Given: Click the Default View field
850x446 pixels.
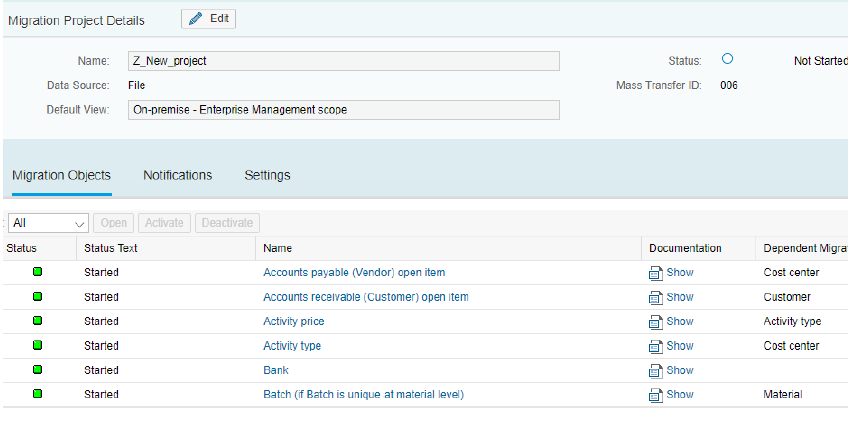Looking at the screenshot, I should coord(343,110).
